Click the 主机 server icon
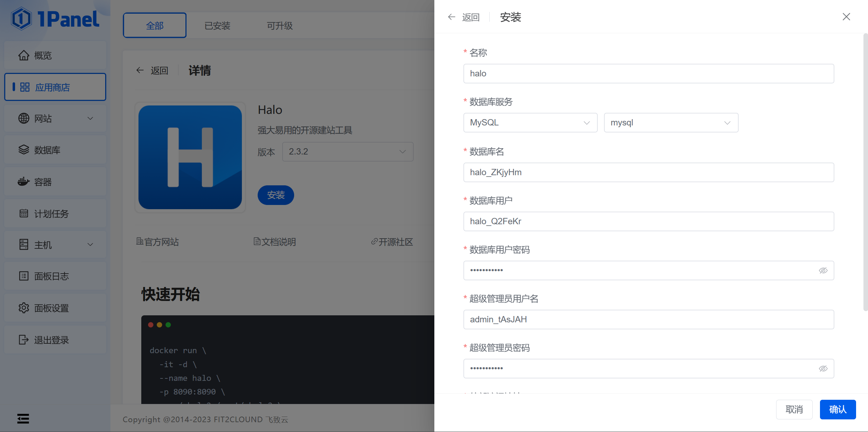 click(x=24, y=245)
